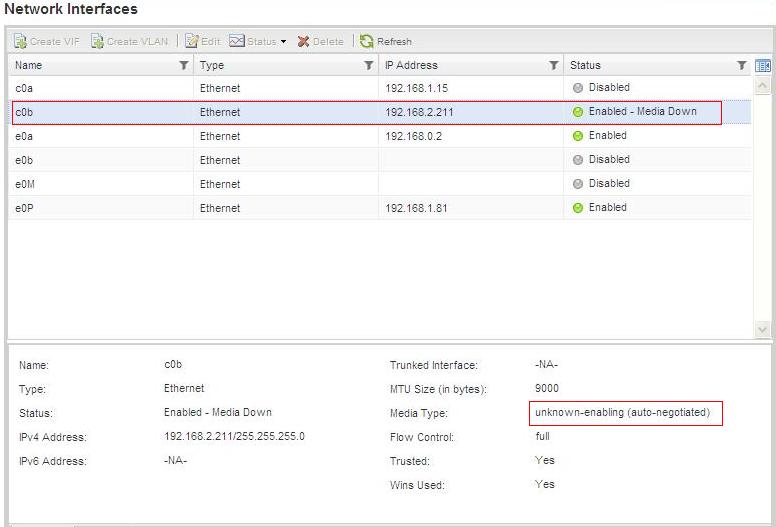Open the Type column filter

tap(368, 66)
